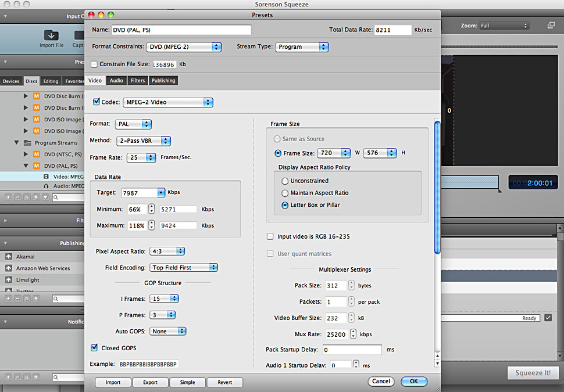
Task: Open the Frame Rate dropdown
Action: tap(141, 157)
